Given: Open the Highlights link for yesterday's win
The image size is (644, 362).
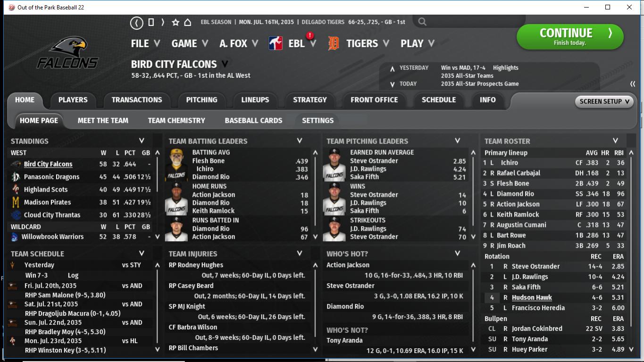Looking at the screenshot, I should [x=505, y=68].
